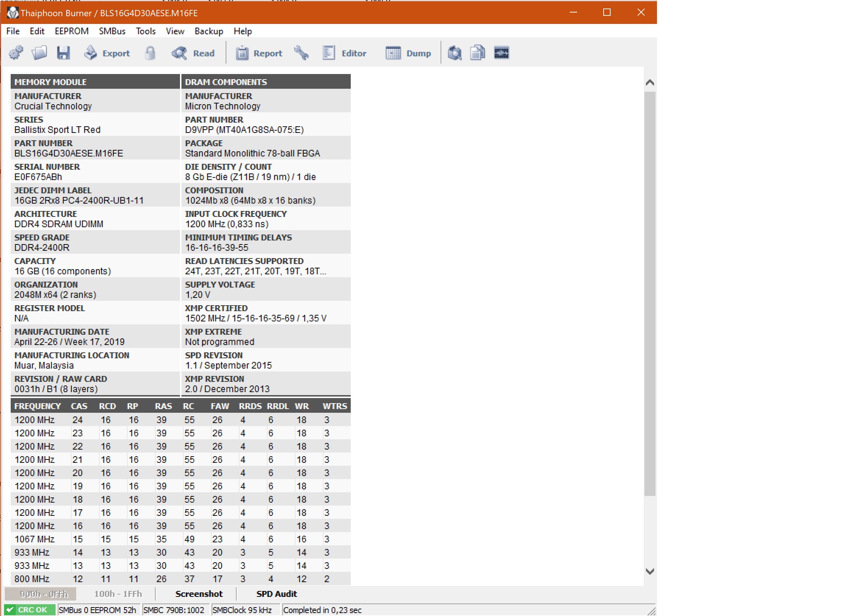
Task: Launch the Editor from the toolbar
Action: point(344,53)
